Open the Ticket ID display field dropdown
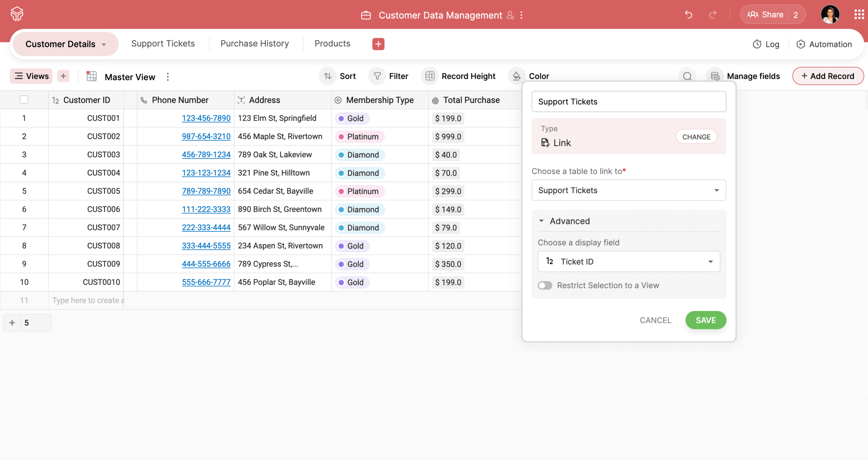Viewport: 868px width, 460px height. (x=628, y=261)
